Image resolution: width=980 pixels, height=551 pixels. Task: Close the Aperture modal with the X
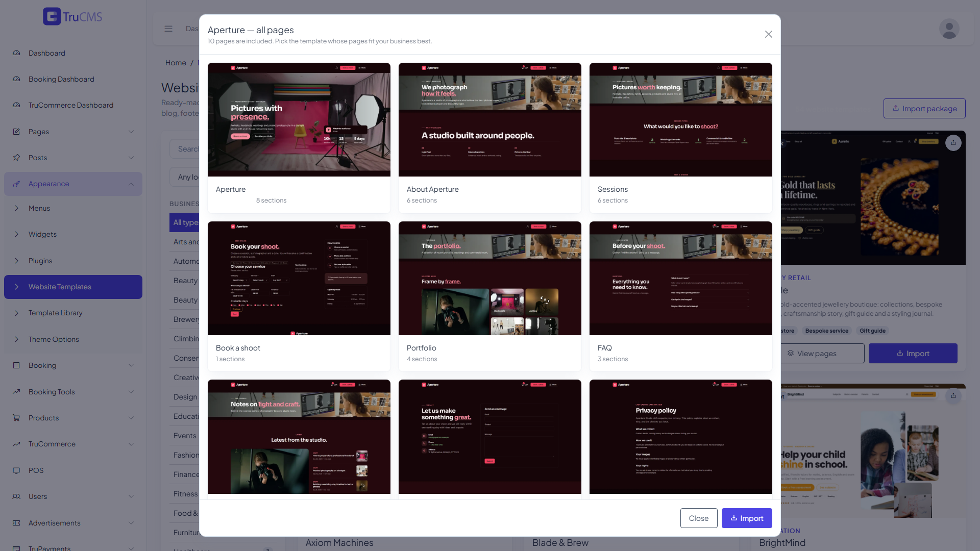(x=768, y=34)
